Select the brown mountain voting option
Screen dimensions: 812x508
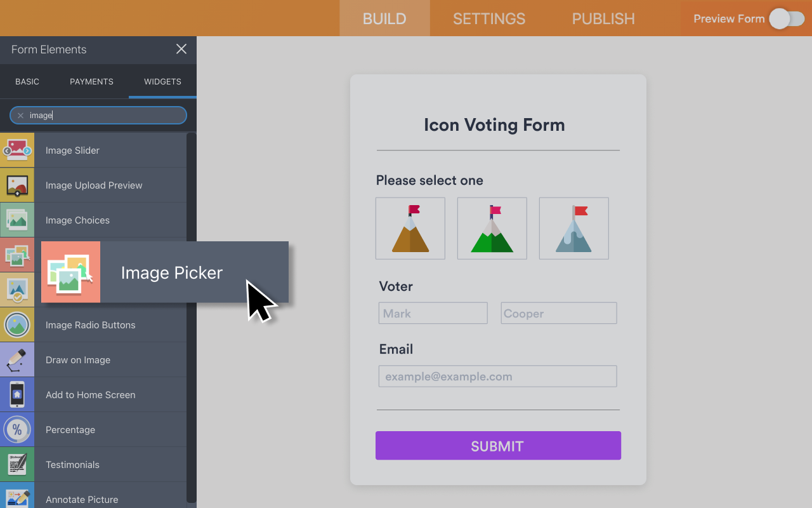click(x=410, y=228)
